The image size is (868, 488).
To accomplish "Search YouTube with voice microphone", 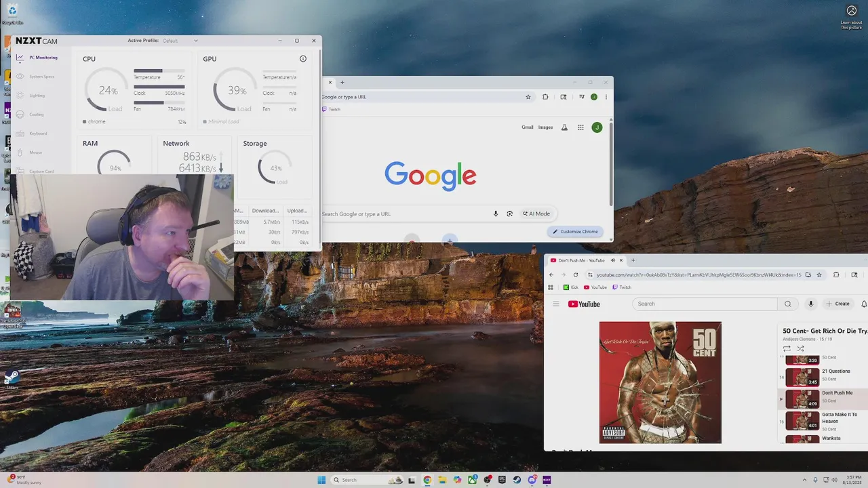I will (811, 304).
